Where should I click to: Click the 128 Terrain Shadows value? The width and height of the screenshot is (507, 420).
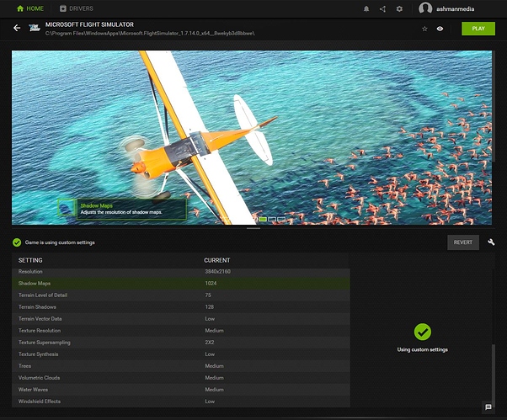pos(209,307)
